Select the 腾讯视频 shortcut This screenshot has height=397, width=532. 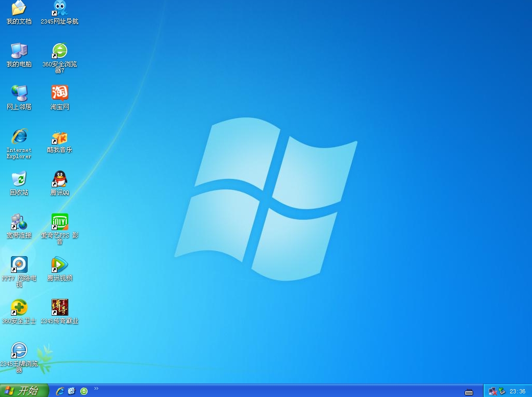pyautogui.click(x=60, y=269)
